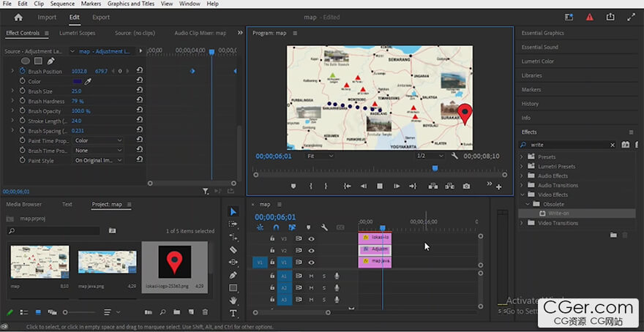This screenshot has height=332, width=644.
Task: Open Program monitor settings wrench
Action: click(x=454, y=156)
